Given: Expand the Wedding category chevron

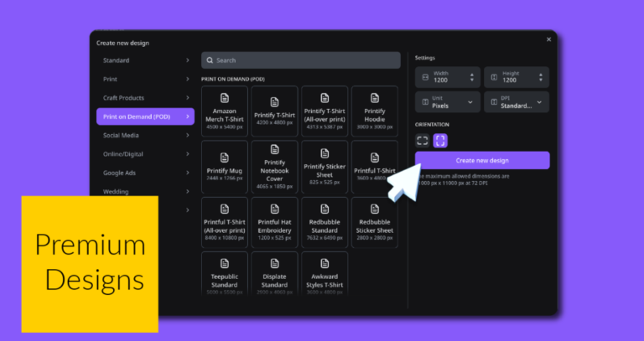Looking at the screenshot, I should (x=188, y=191).
